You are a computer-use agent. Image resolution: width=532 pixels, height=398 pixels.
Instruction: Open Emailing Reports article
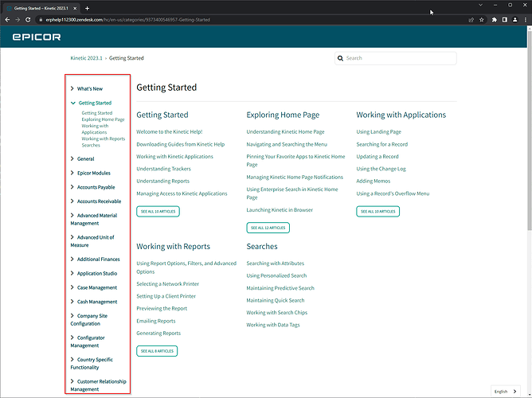tap(156, 321)
